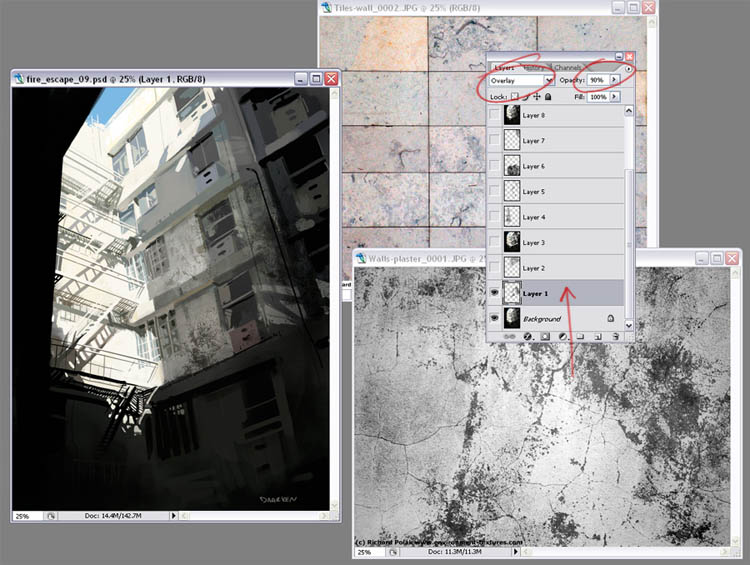Expand the Opacity slider arrow
The height and width of the screenshot is (565, 750).
pyautogui.click(x=614, y=79)
